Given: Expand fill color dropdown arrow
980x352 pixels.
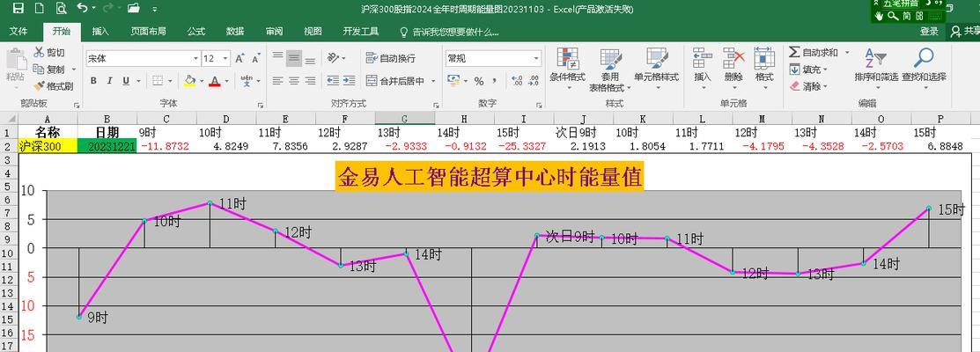Looking at the screenshot, I should tap(201, 80).
